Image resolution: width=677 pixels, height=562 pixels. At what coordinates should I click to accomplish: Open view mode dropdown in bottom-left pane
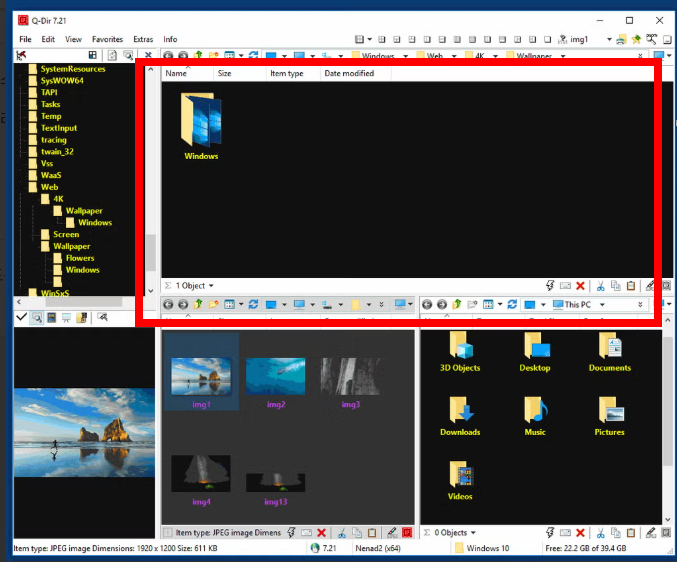click(x=241, y=305)
